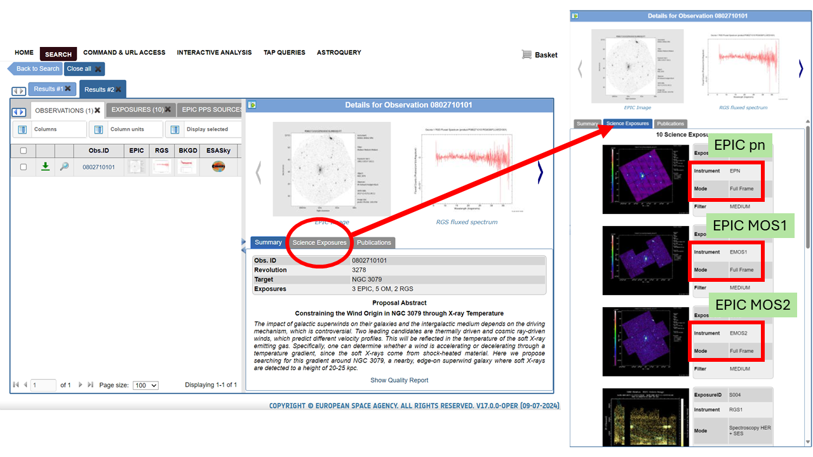Go to the first page icon

[x=16, y=385]
